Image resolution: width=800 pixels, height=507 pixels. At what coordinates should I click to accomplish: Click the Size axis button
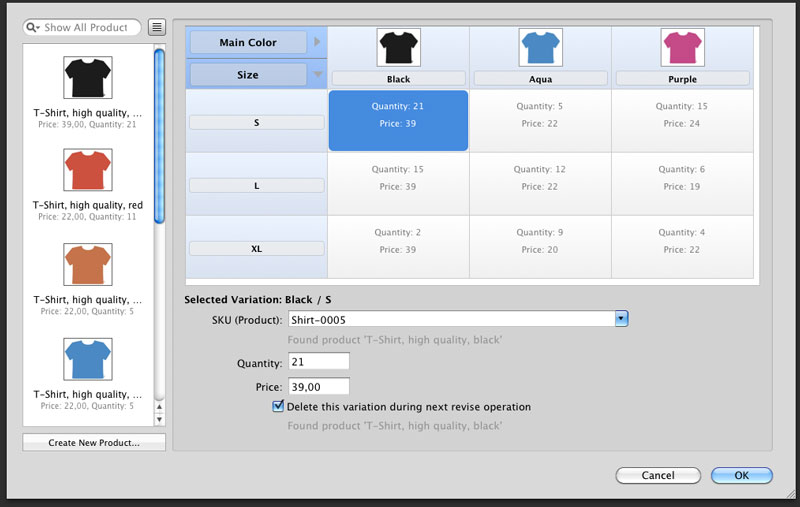(248, 74)
